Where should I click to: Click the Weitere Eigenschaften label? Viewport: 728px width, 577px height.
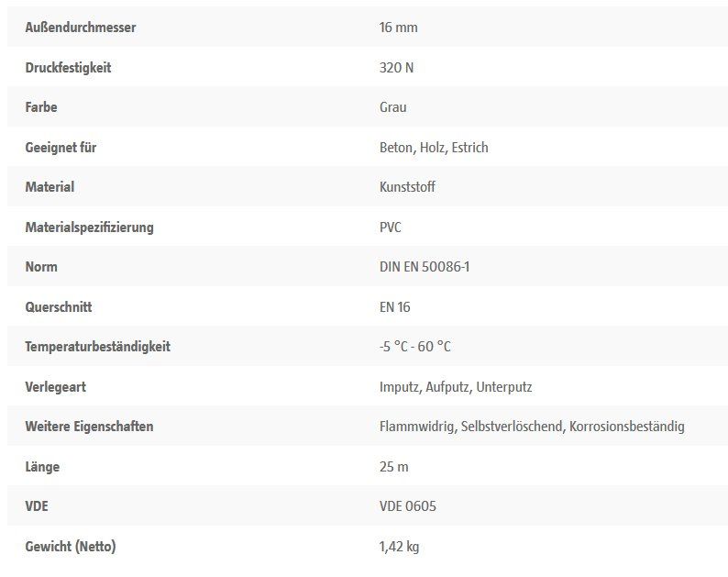coord(89,427)
